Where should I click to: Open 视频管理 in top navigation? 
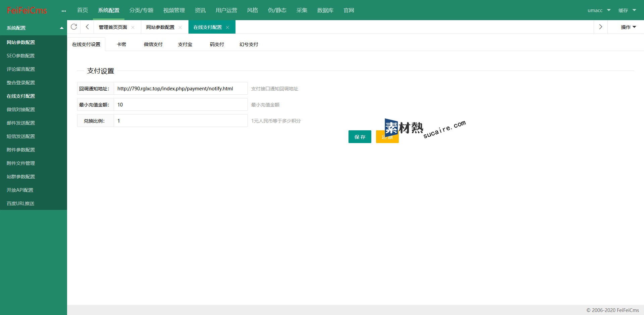[x=174, y=10]
